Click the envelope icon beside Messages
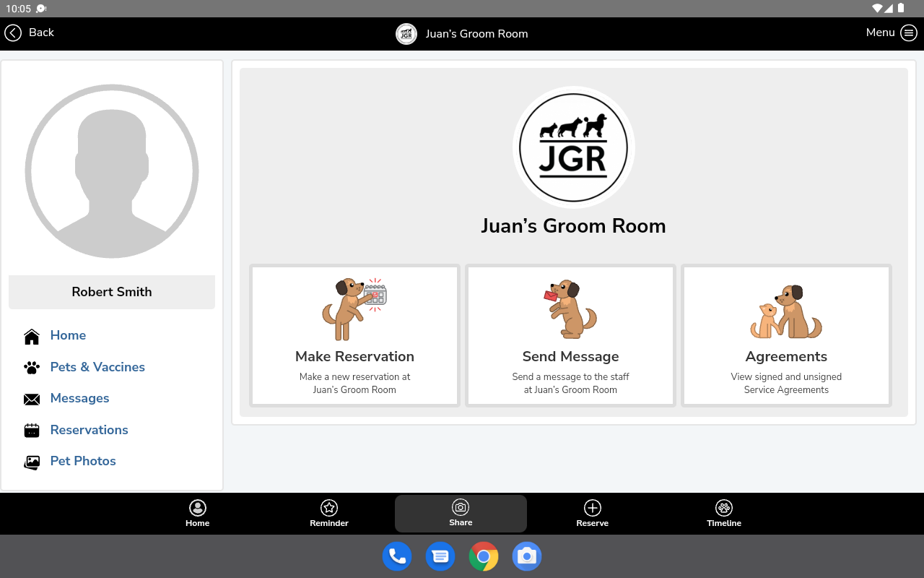Image resolution: width=924 pixels, height=578 pixels. pyautogui.click(x=32, y=400)
